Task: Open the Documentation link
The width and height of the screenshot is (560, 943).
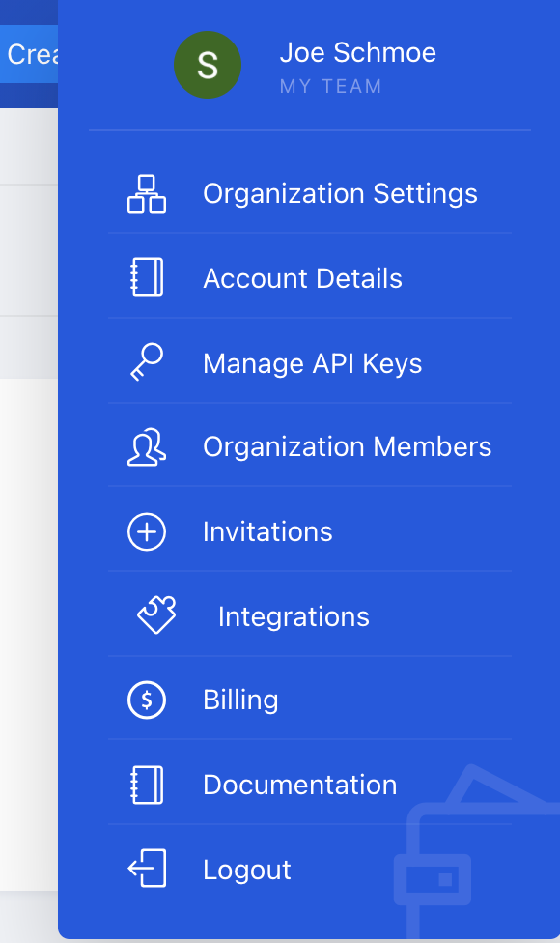Action: point(309,785)
